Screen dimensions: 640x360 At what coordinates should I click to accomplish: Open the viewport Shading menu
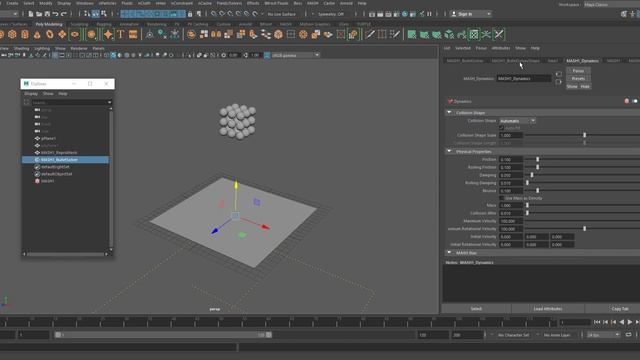22,48
